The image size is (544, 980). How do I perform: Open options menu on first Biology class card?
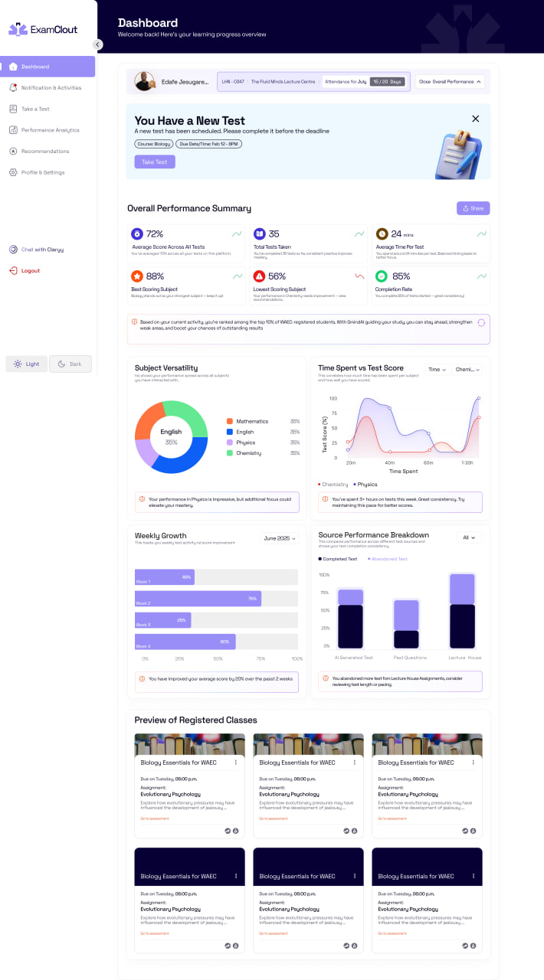(x=235, y=763)
